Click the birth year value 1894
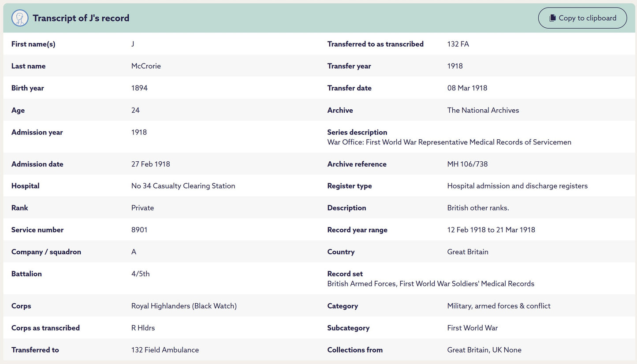 (x=139, y=88)
